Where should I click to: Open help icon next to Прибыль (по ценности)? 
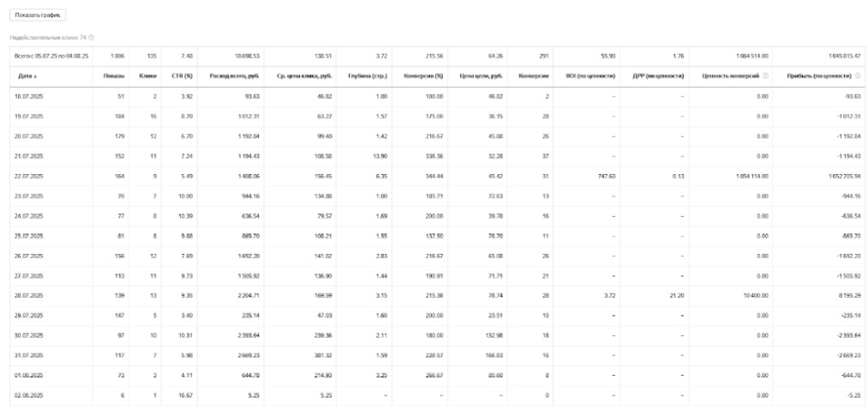tap(858, 75)
